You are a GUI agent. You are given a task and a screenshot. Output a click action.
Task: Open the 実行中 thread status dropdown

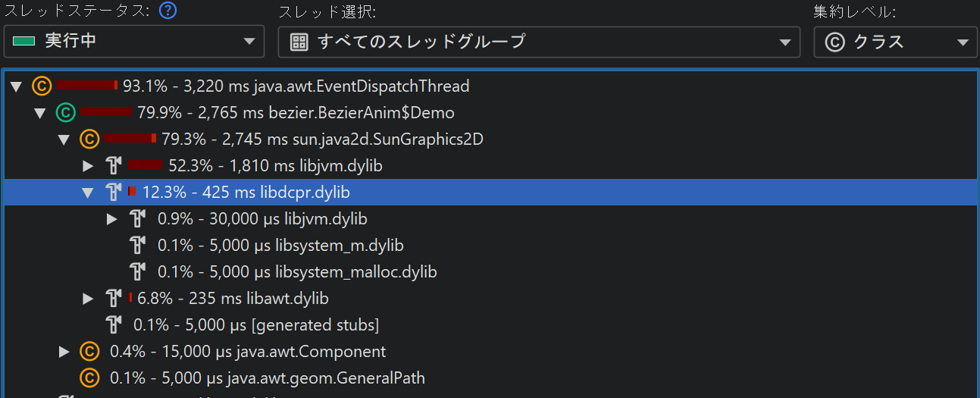134,42
